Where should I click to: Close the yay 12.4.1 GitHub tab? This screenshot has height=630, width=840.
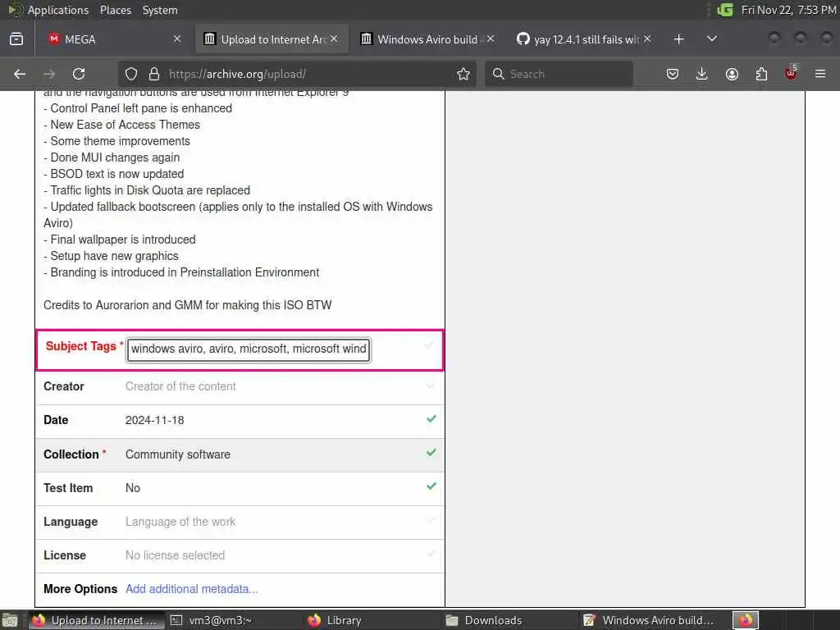[x=647, y=39]
